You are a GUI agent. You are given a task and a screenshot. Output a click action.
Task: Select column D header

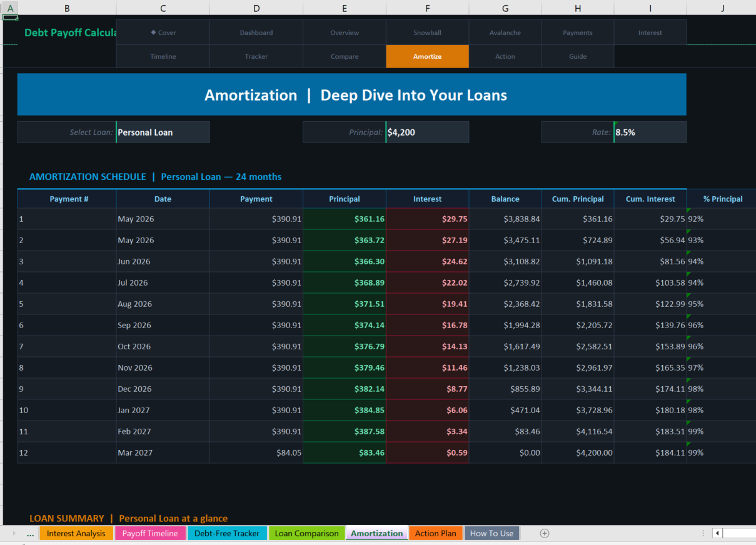click(x=256, y=8)
